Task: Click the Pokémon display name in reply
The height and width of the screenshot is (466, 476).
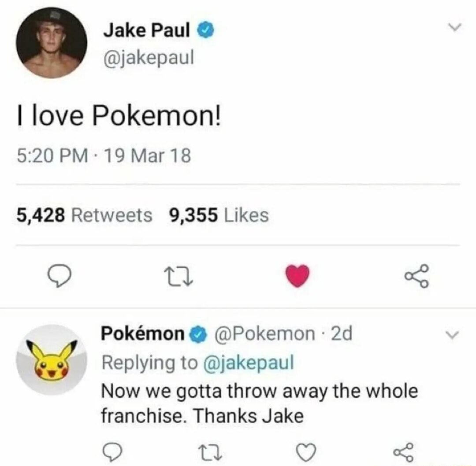Action: pos(143,334)
